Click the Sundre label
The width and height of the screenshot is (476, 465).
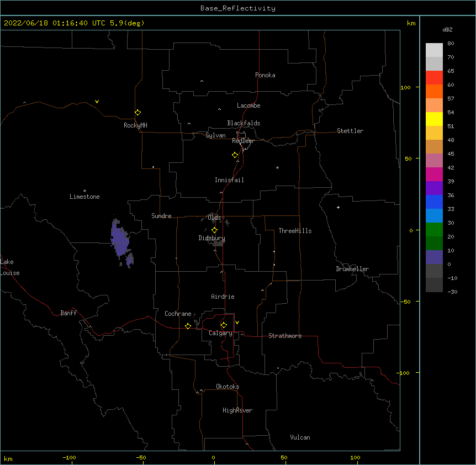click(161, 216)
